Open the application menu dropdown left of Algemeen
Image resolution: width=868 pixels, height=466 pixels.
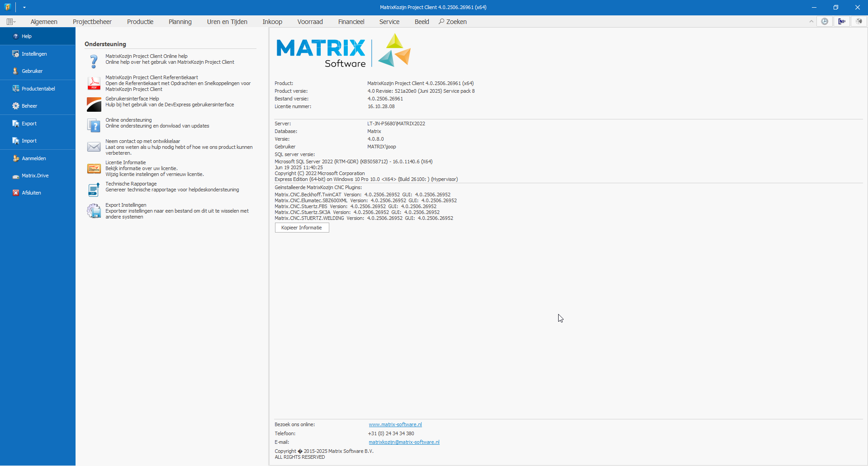tap(11, 22)
